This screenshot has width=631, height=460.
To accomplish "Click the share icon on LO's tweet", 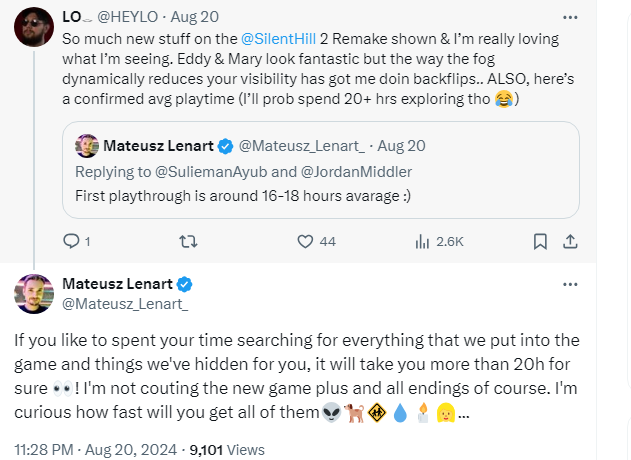I will (x=571, y=241).
